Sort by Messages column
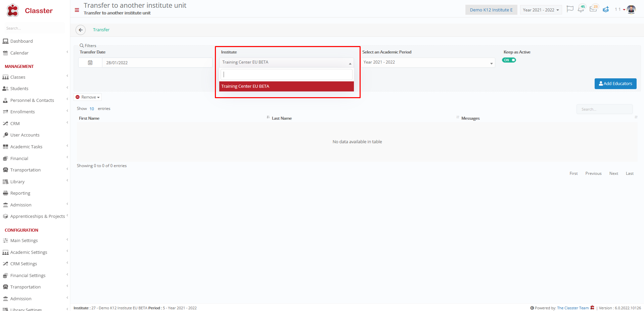644x311 pixels. (x=470, y=118)
